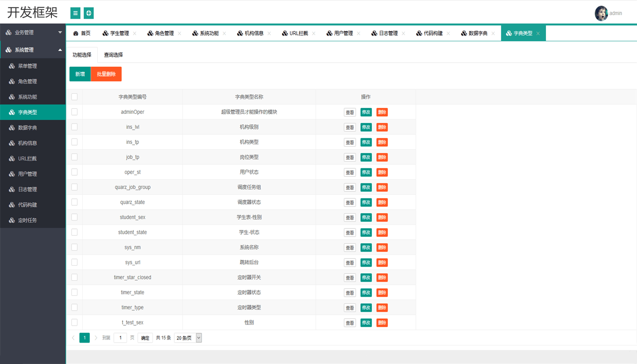Open the 20条/页 page size dropdown
637x364 pixels.
188,338
